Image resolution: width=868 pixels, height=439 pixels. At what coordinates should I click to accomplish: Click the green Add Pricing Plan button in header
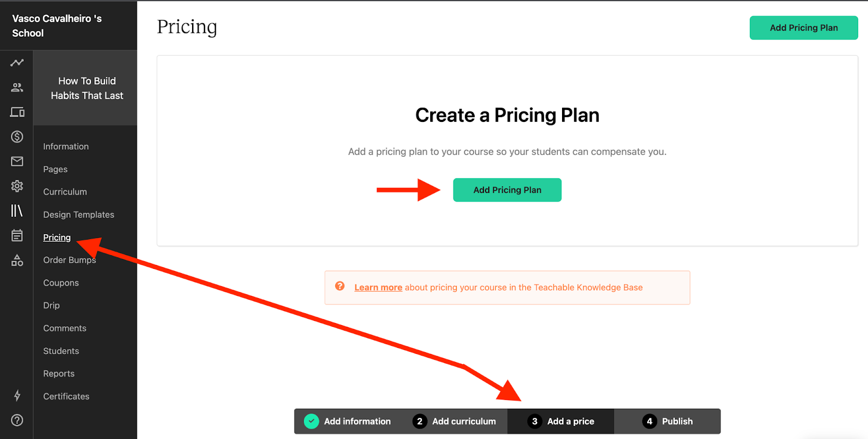(803, 28)
